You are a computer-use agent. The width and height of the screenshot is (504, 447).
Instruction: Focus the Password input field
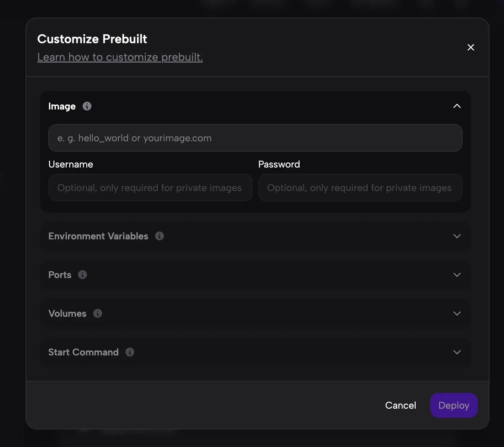(x=360, y=188)
